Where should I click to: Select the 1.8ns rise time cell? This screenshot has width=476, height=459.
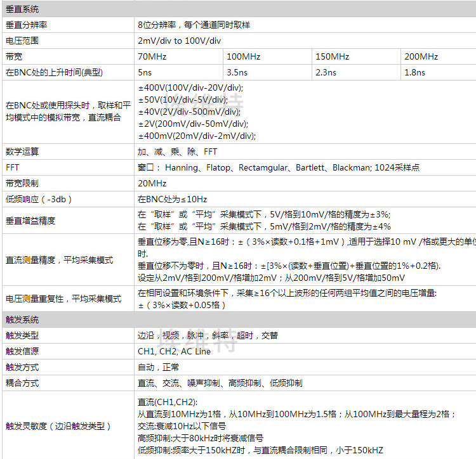415,72
